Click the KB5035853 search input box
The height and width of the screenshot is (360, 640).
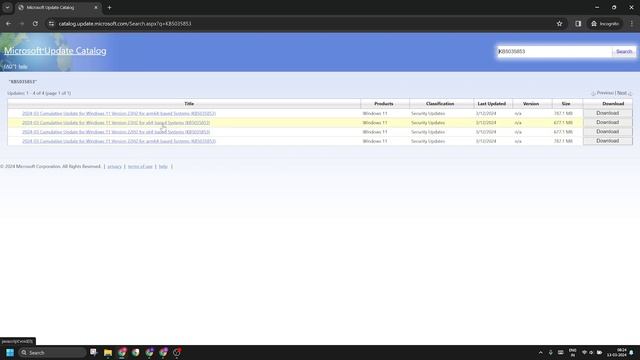[x=554, y=51]
